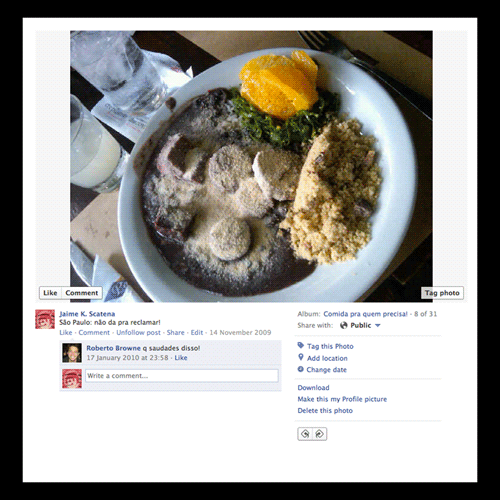Focus the Write a comment field

(x=182, y=376)
